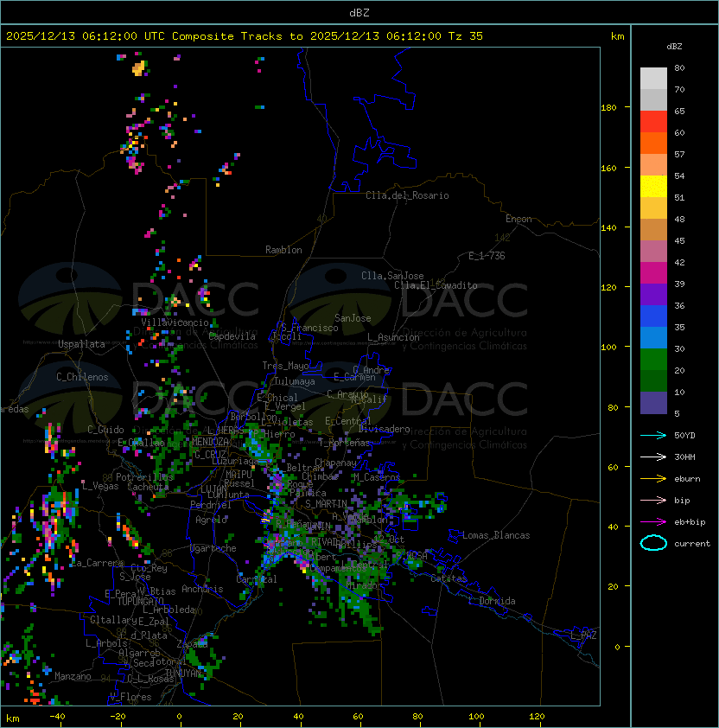Click the Lomas_Blancas place label

[496, 535]
